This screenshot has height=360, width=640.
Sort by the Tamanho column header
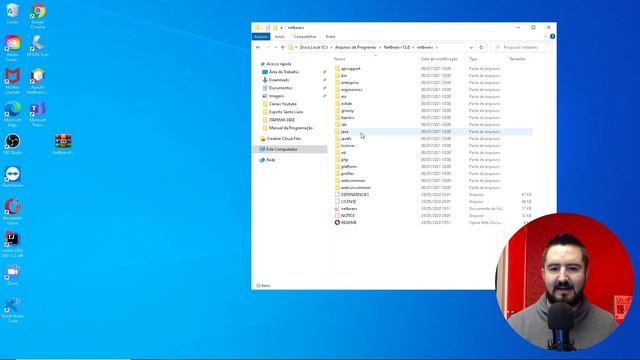point(518,59)
